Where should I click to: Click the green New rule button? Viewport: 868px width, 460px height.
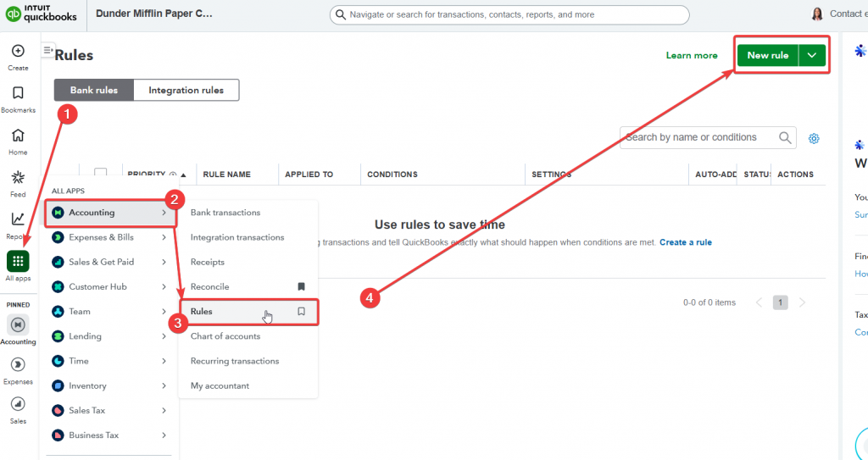pyautogui.click(x=768, y=56)
